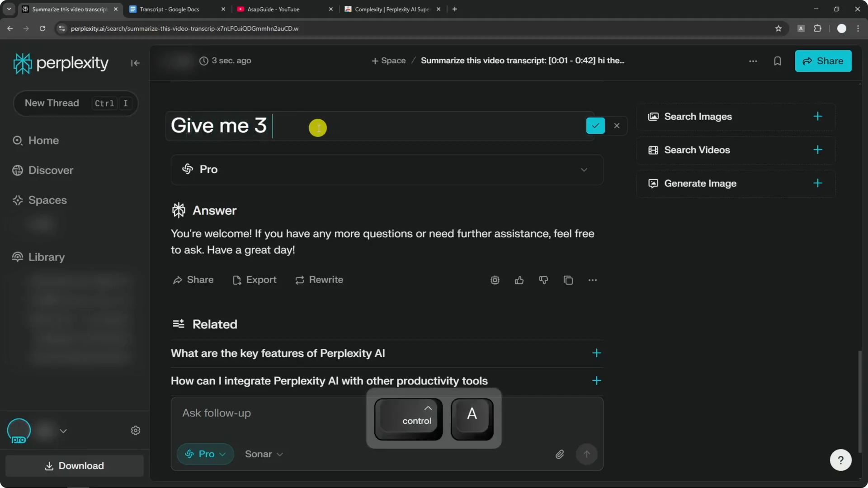Export the answer
The width and height of the screenshot is (868, 488).
tap(255, 280)
